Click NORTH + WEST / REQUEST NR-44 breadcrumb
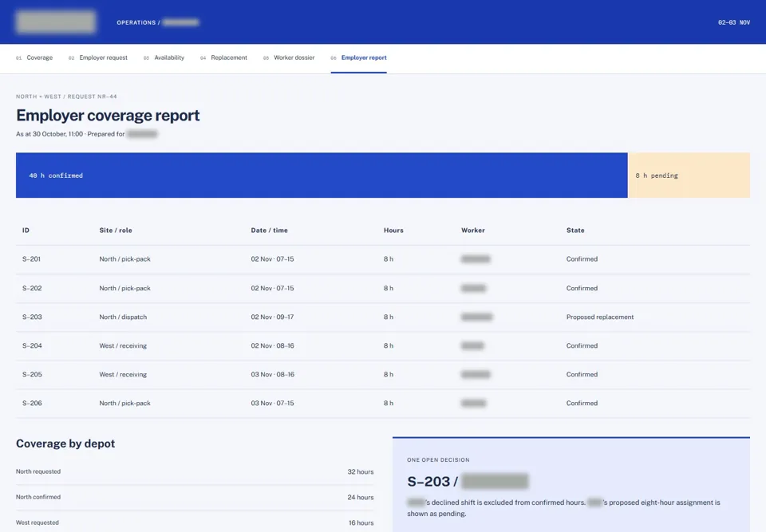Viewport: 766px width, 532px height. point(66,97)
